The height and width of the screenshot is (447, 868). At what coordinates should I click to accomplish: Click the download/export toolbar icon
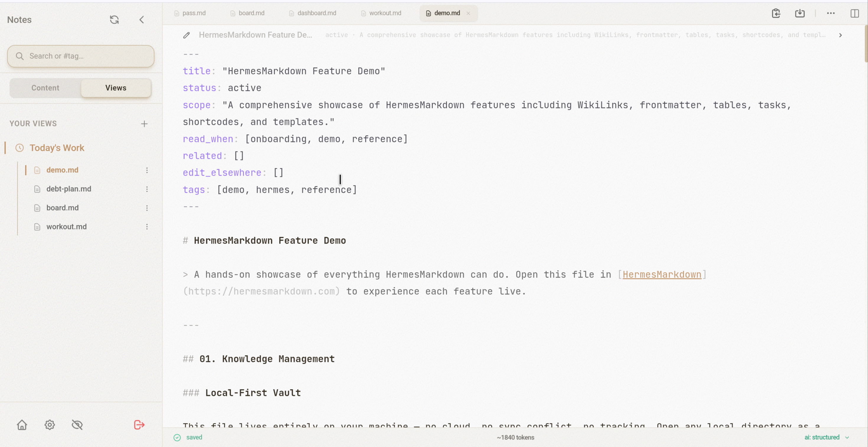coord(800,13)
